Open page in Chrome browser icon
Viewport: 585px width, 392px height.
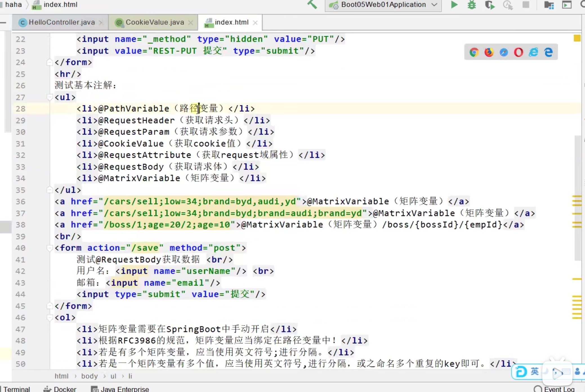tap(474, 52)
